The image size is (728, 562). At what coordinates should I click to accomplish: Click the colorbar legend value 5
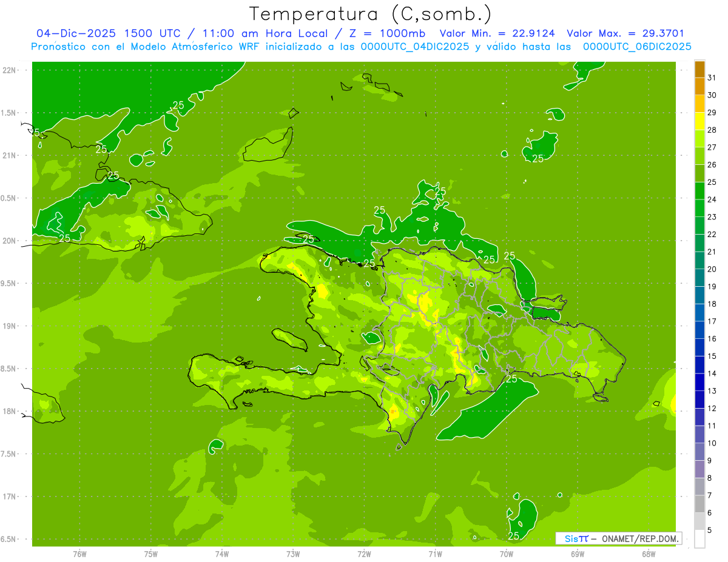click(710, 530)
